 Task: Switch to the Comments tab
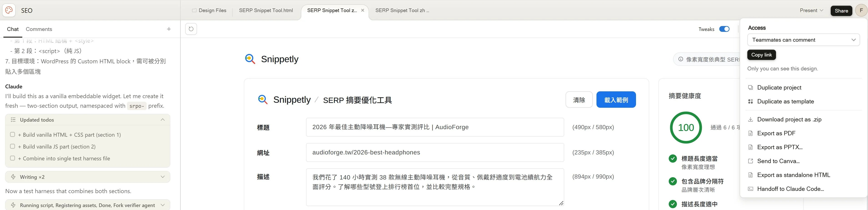pyautogui.click(x=39, y=29)
